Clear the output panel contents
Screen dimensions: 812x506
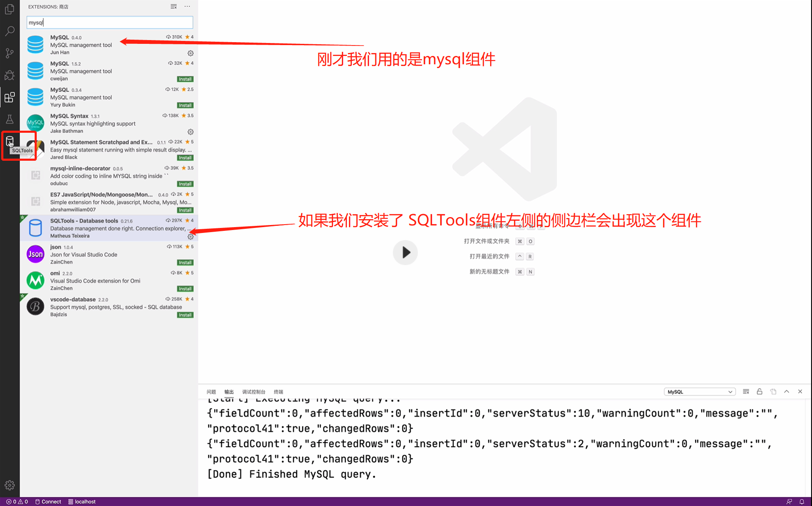tap(746, 392)
